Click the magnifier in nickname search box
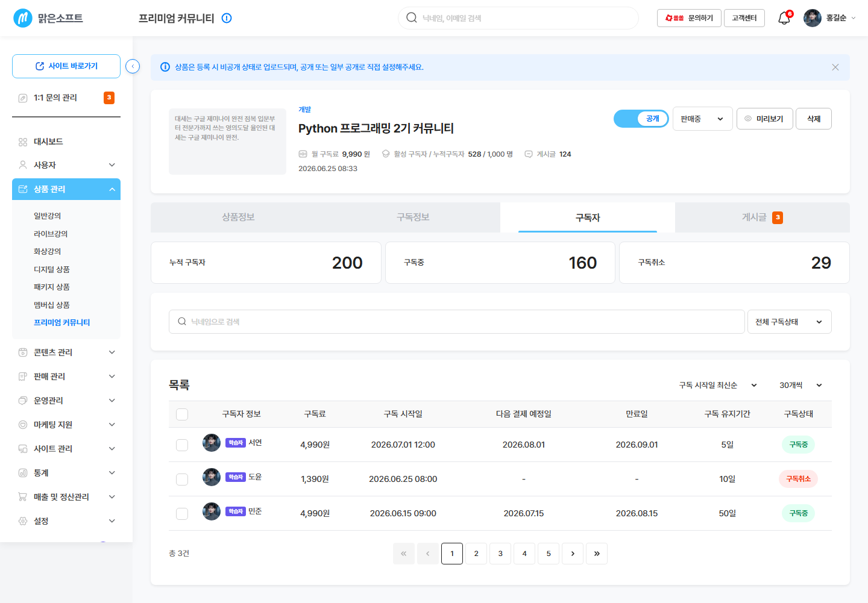868x603 pixels. pos(182,322)
